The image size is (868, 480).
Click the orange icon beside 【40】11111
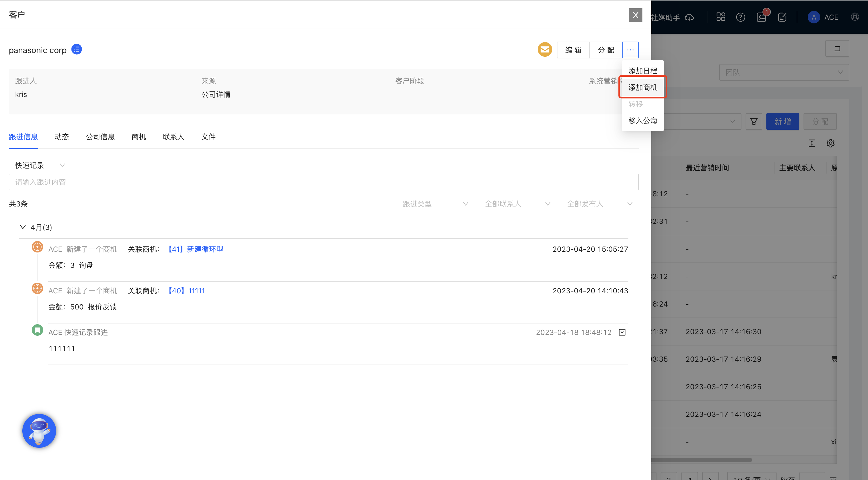[x=37, y=289]
